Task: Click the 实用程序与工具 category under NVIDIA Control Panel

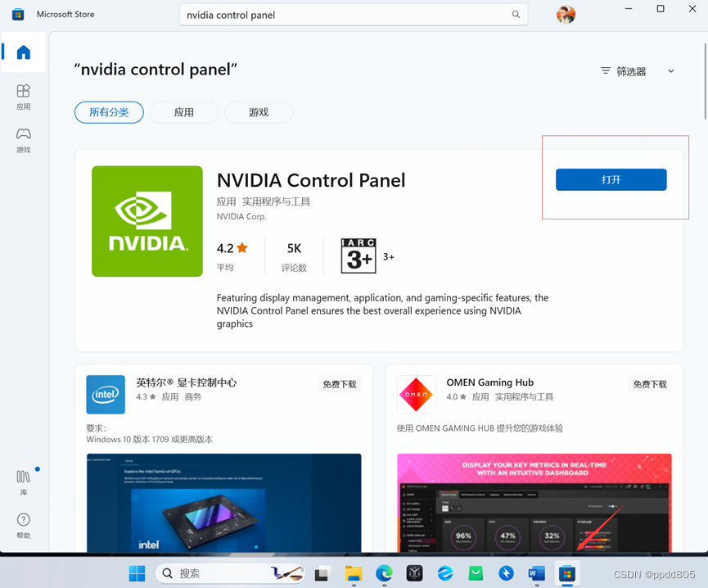Action: tap(277, 201)
